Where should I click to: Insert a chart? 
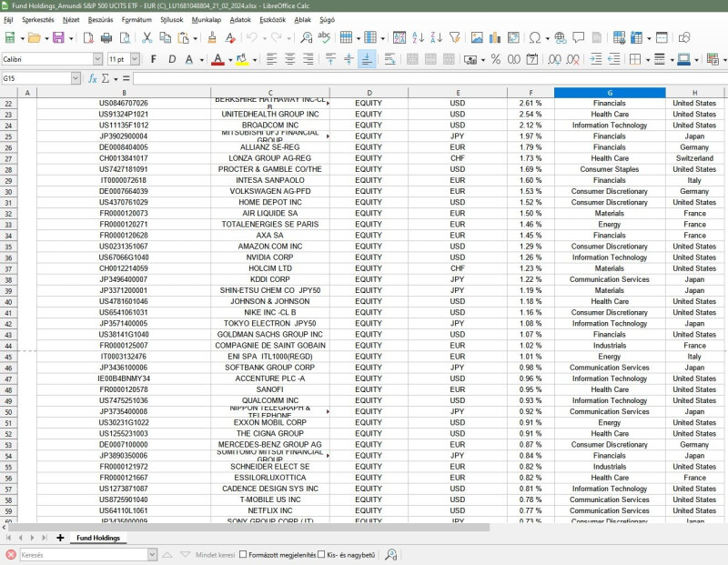(495, 37)
